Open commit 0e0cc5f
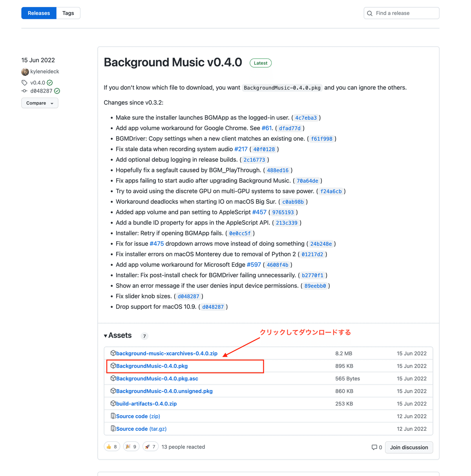Screen dimensions: 471x476 click(x=240, y=234)
